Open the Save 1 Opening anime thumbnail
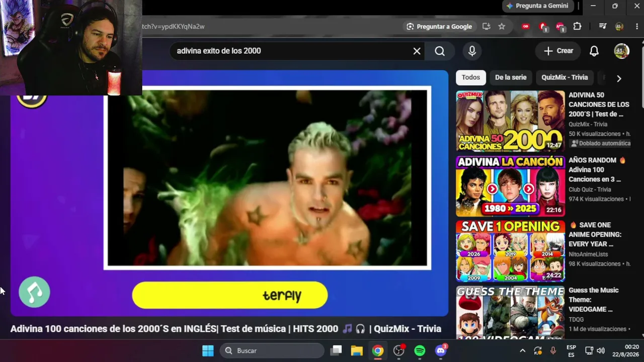The image size is (644, 362). tap(510, 251)
